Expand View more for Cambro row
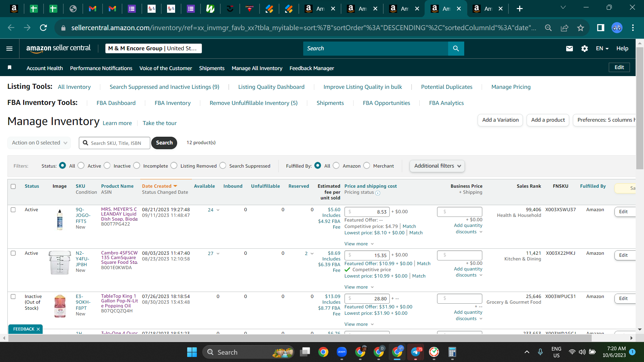This screenshot has width=644, height=362. (359, 287)
